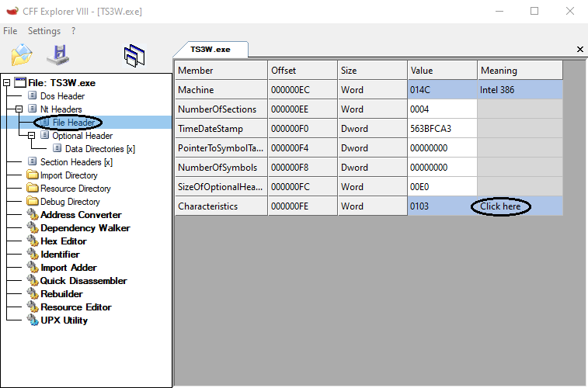The image size is (588, 388).
Task: Click the Offset column header
Action: tap(303, 70)
